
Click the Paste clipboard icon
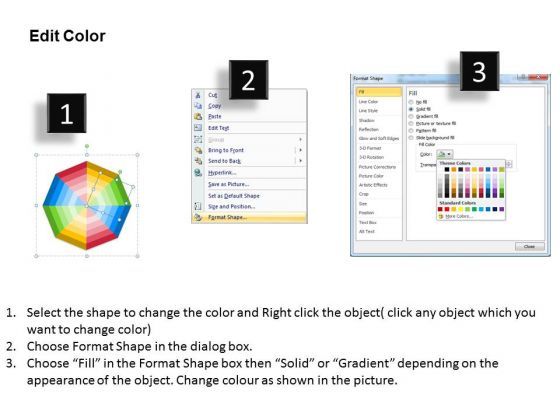(198, 116)
